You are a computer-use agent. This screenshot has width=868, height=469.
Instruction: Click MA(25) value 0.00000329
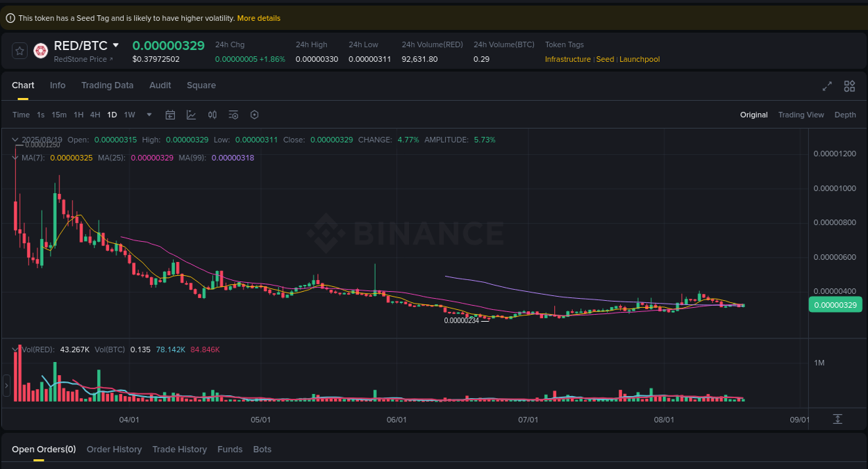point(152,158)
